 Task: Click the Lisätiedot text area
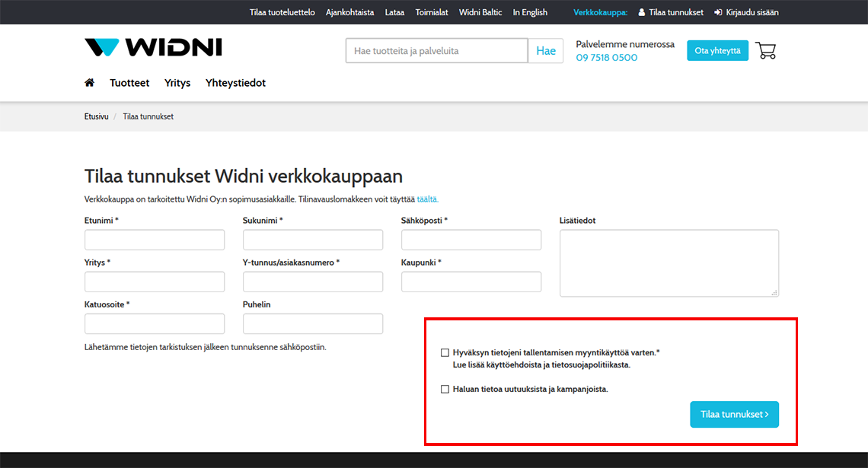(x=669, y=263)
